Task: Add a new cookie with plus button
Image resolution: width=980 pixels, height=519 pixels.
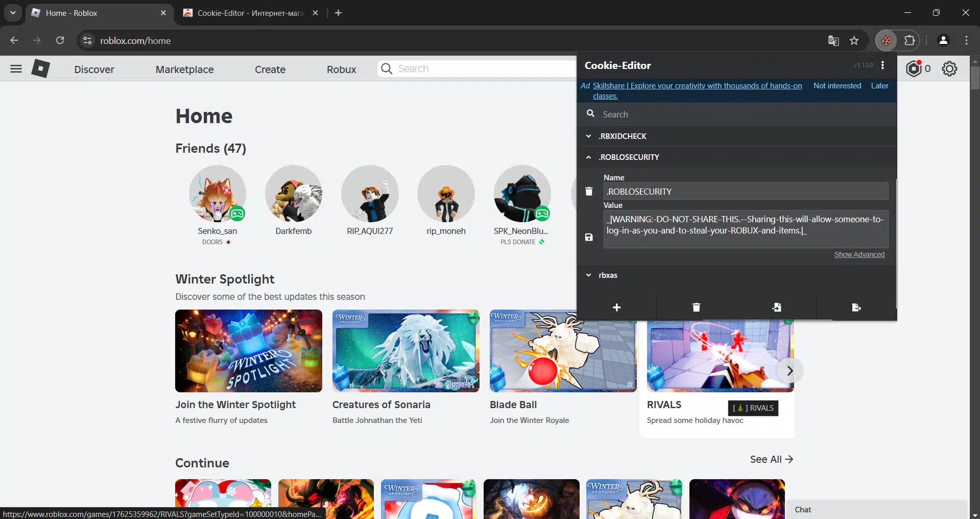Action: tap(616, 307)
